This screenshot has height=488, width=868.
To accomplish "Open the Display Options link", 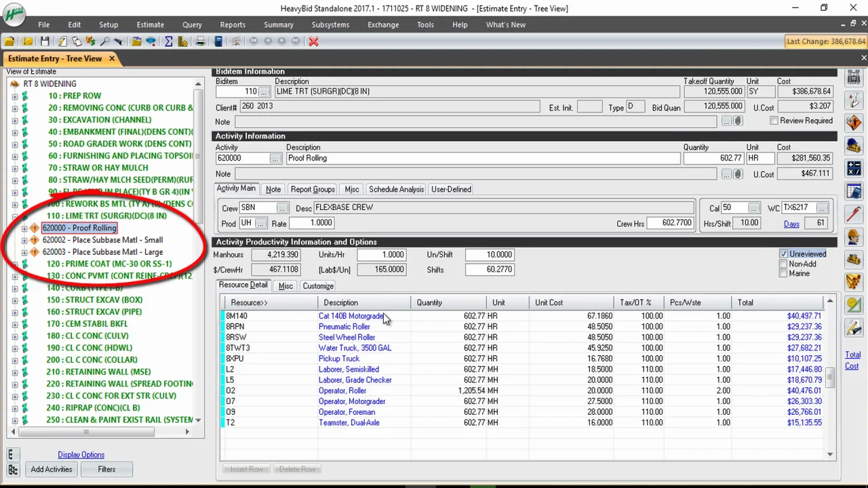I will (x=81, y=455).
